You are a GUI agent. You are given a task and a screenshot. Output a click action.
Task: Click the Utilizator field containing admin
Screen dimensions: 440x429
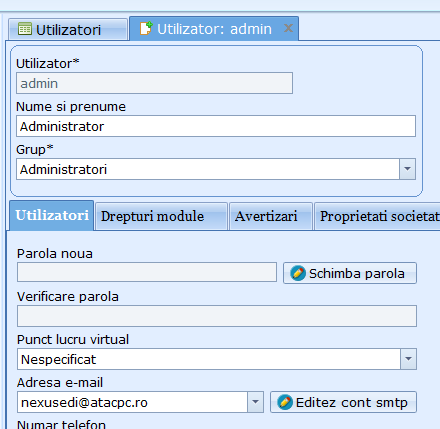point(154,83)
